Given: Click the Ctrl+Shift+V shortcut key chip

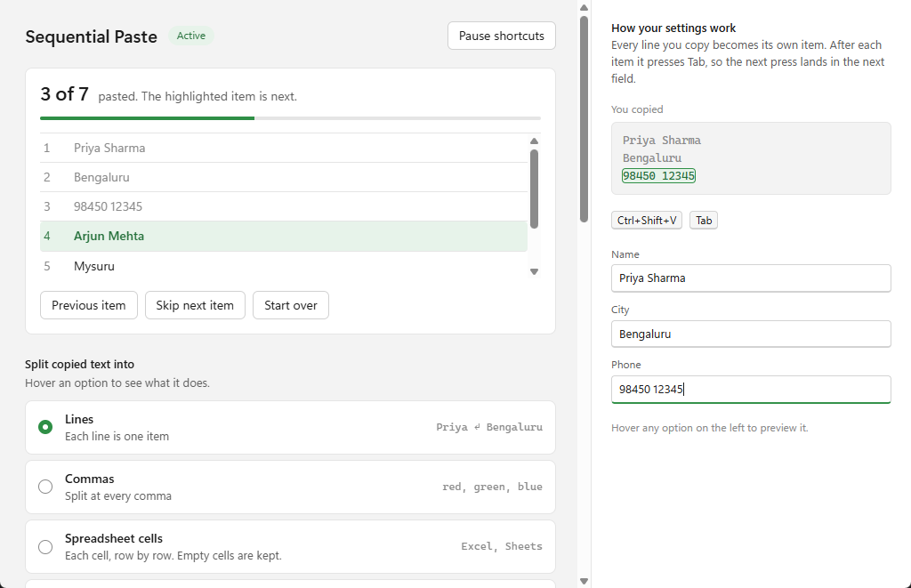Looking at the screenshot, I should click(647, 221).
